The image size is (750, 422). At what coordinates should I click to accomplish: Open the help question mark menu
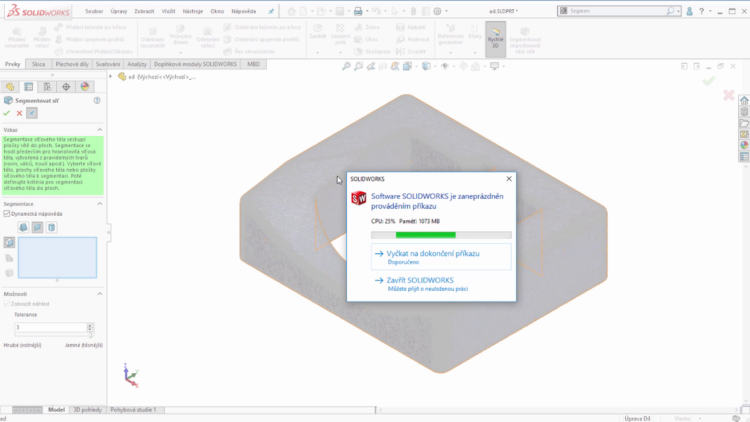(701, 11)
